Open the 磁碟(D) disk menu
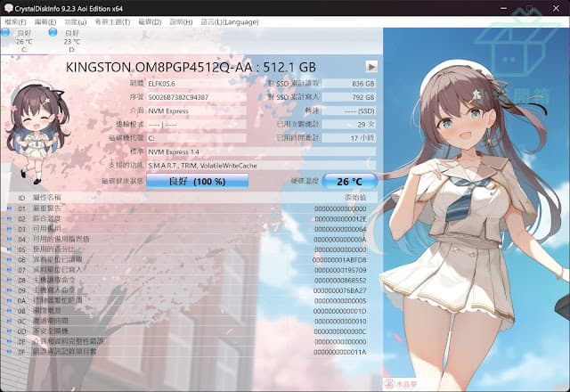 150,22
